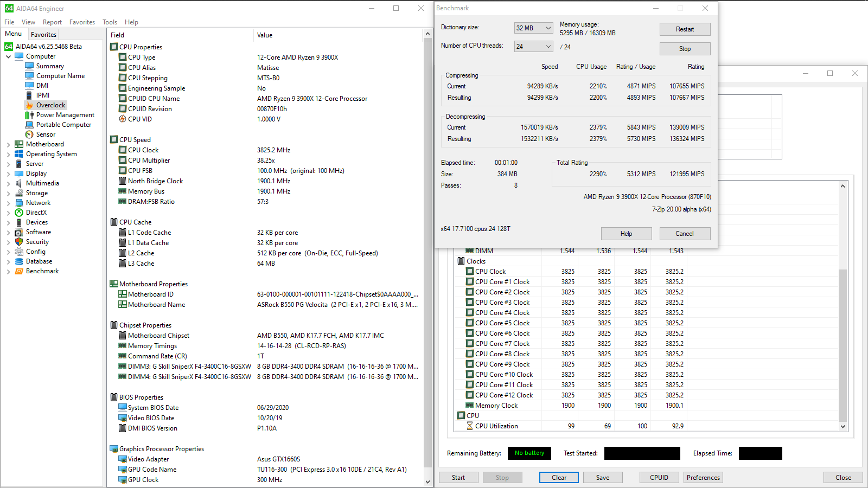Viewport: 868px width, 488px height.
Task: Open the Sensor icon in the tree
Action: click(x=29, y=134)
